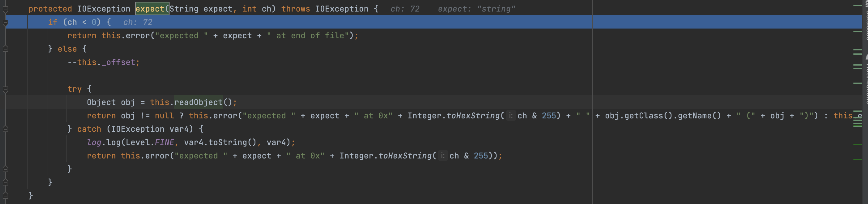Click the 'i:' parameter hint before ch & 255 in catch

[x=443, y=156]
